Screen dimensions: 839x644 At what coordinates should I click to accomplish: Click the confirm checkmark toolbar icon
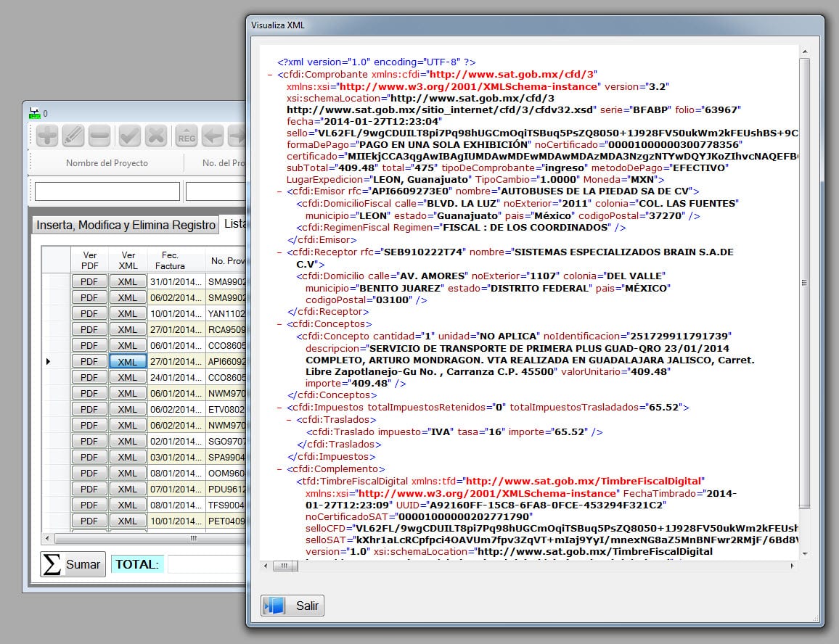(129, 136)
